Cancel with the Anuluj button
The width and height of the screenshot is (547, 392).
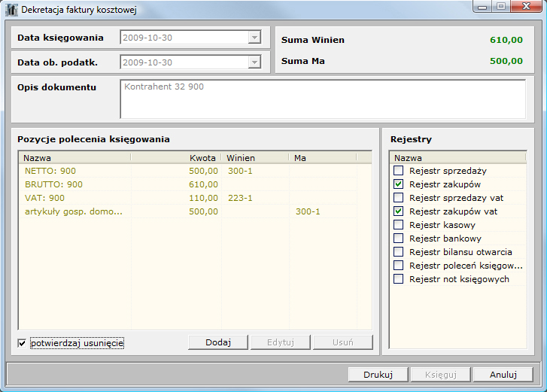click(503, 375)
